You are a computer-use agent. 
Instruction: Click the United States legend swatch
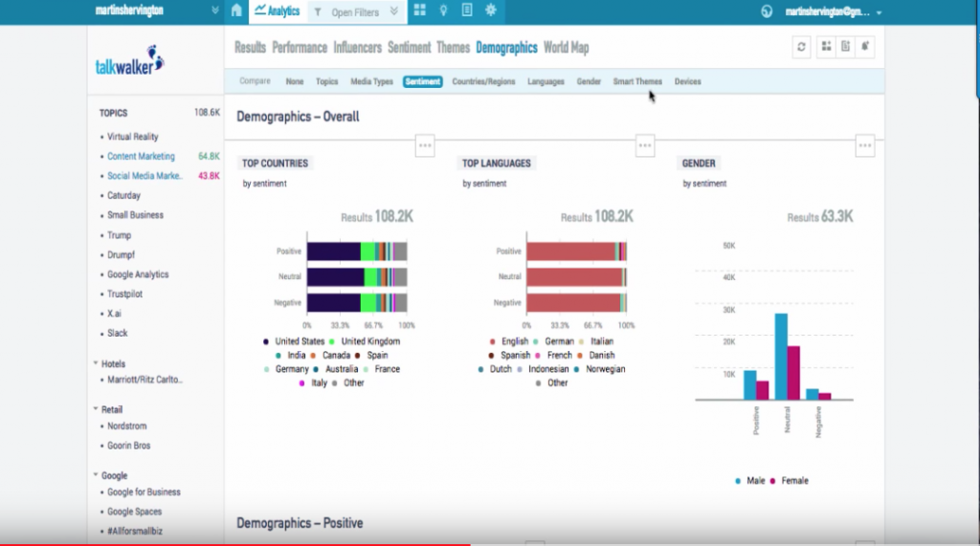point(266,341)
